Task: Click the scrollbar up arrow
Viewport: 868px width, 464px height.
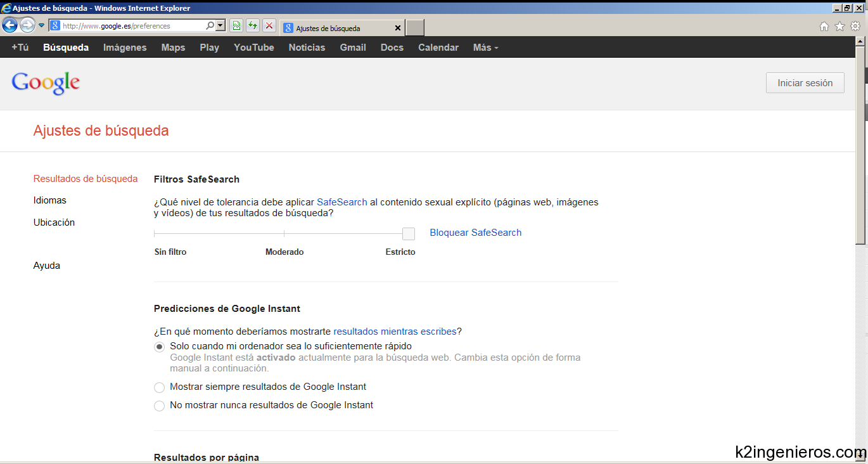Action: coord(860,41)
